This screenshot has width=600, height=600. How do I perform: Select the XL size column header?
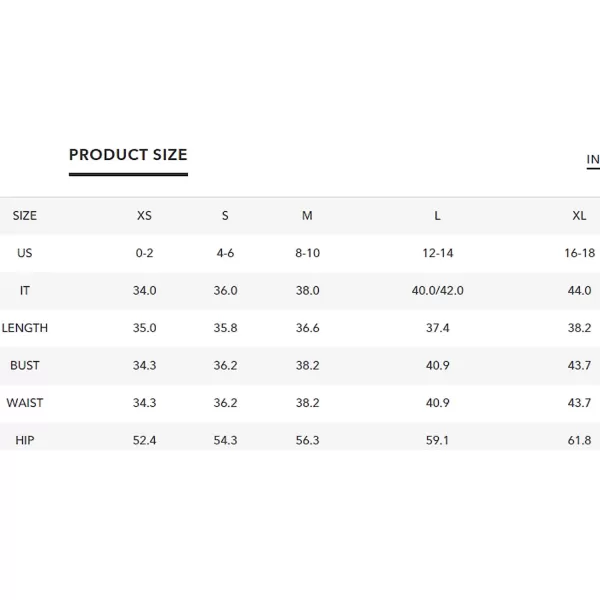[579, 216]
